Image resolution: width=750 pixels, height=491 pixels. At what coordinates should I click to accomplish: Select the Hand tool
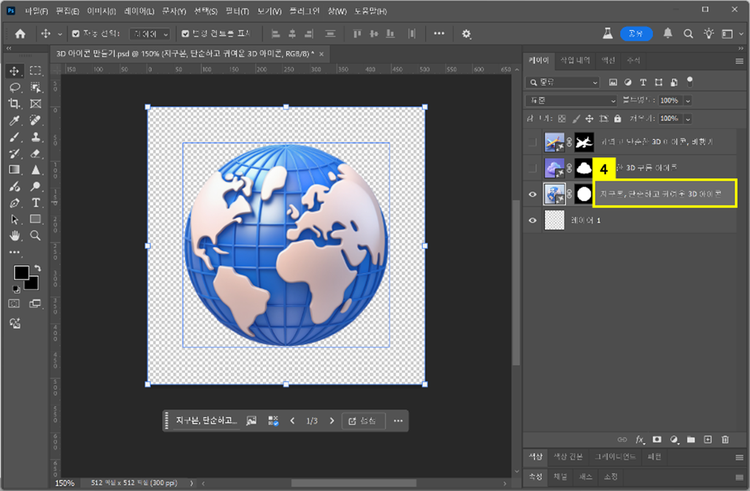(15, 235)
